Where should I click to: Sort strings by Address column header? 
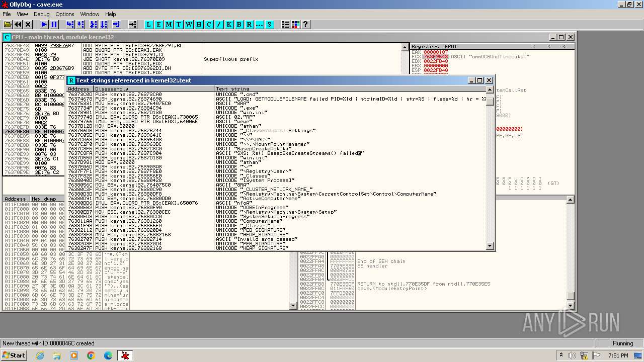[80, 89]
